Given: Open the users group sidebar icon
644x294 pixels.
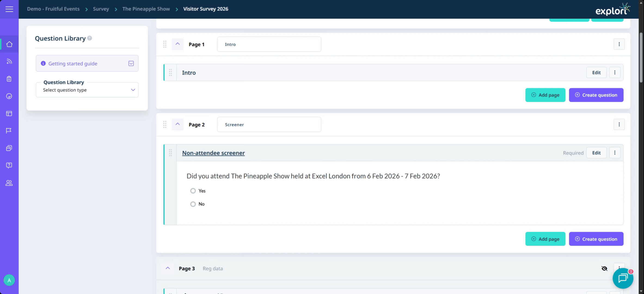Looking at the screenshot, I should coord(9,183).
